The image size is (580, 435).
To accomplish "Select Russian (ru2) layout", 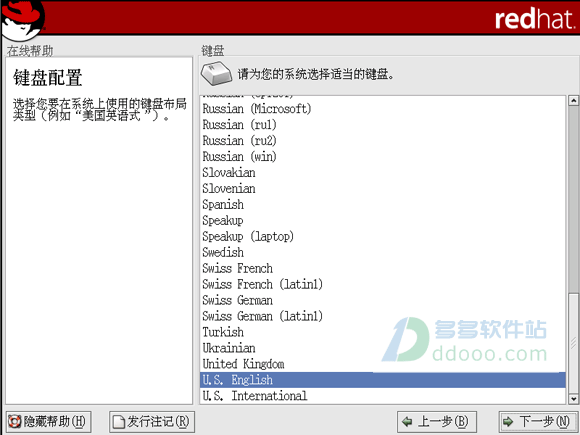I will click(x=382, y=141).
